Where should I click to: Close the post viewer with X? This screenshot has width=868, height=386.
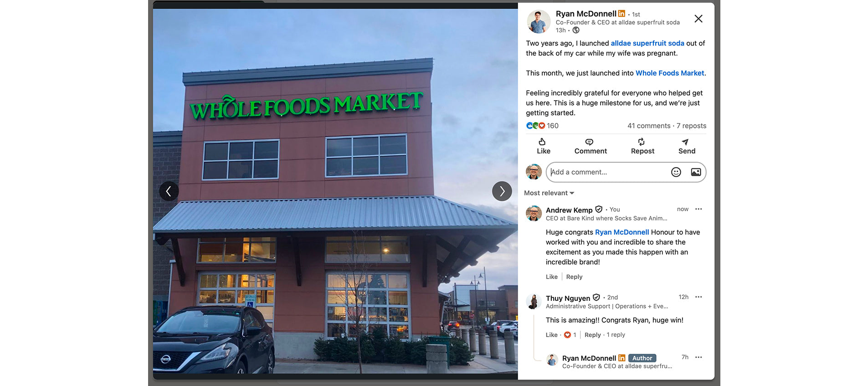[698, 19]
